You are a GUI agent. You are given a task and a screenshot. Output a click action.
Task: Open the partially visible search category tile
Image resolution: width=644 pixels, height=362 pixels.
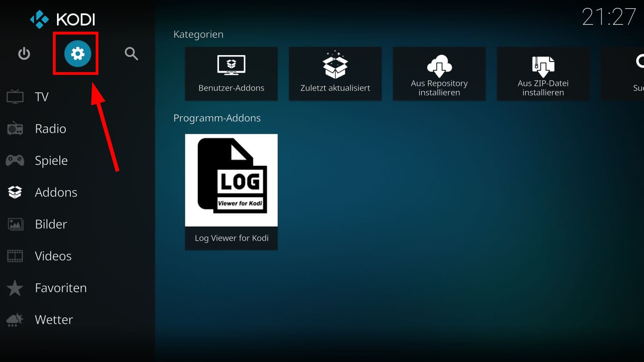(x=622, y=74)
